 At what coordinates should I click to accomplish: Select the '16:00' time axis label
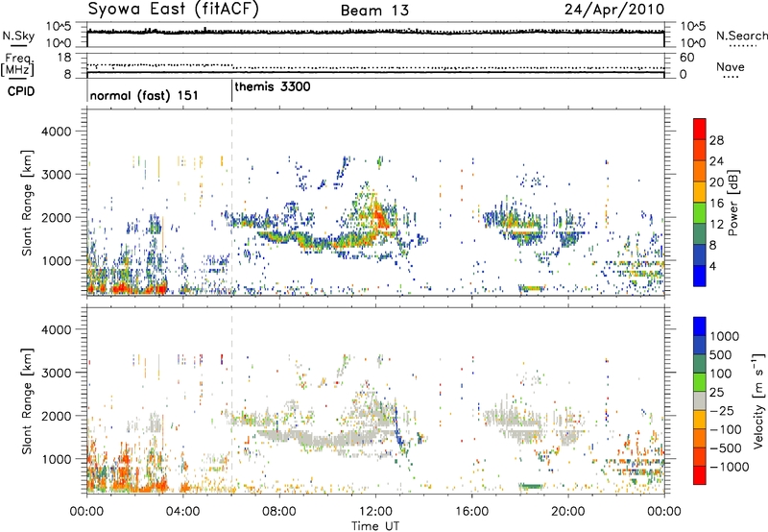coord(471,511)
